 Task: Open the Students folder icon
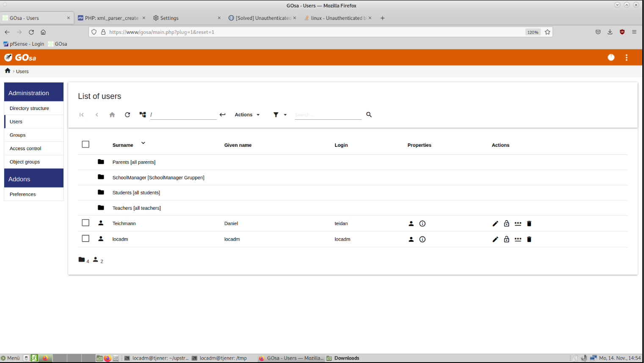coord(101,192)
